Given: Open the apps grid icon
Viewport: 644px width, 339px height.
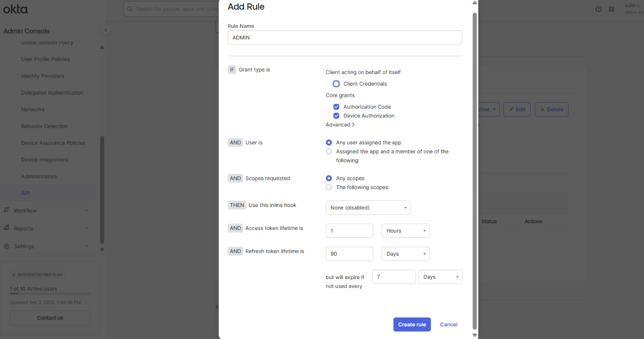Looking at the screenshot, I should [611, 9].
